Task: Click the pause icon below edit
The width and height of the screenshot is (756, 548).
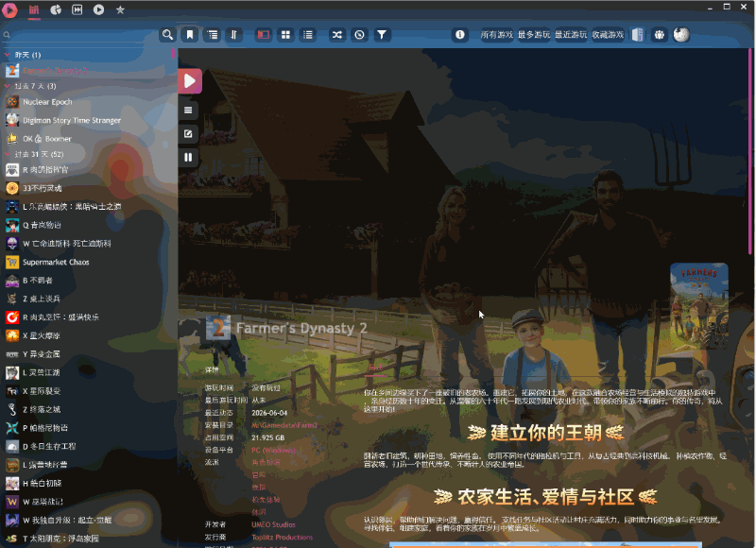Action: pyautogui.click(x=188, y=157)
